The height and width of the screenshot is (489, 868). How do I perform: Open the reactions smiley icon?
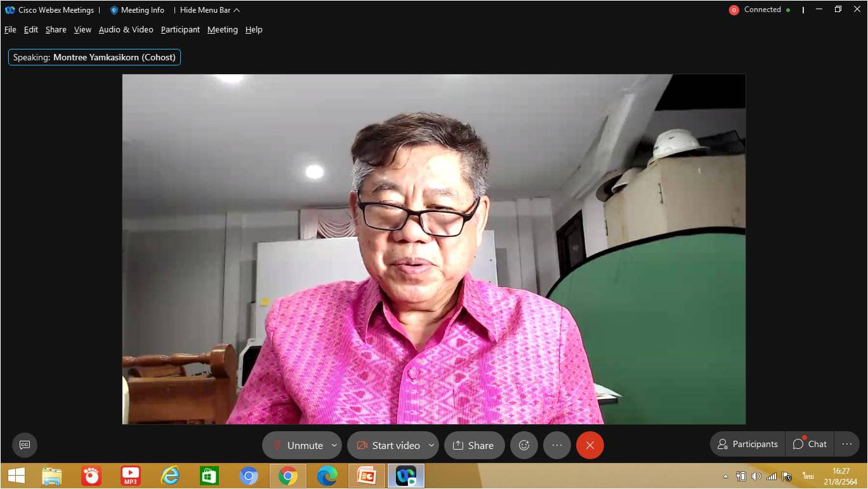[524, 445]
